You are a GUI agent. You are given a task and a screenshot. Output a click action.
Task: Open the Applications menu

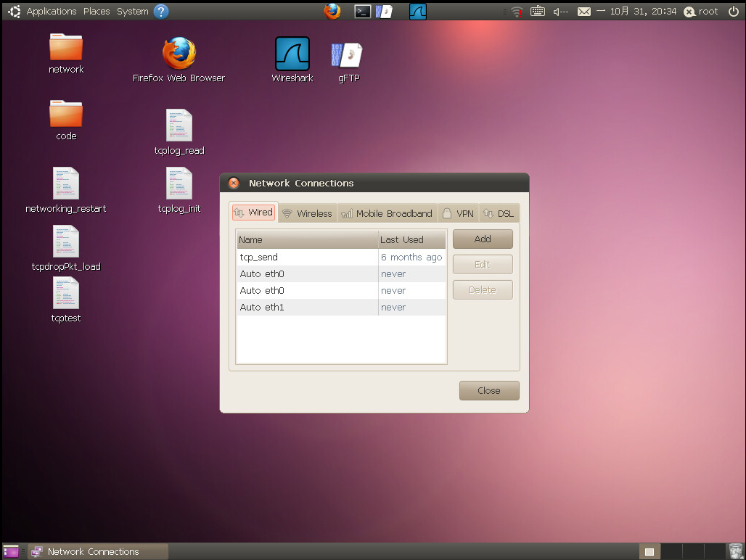51,12
